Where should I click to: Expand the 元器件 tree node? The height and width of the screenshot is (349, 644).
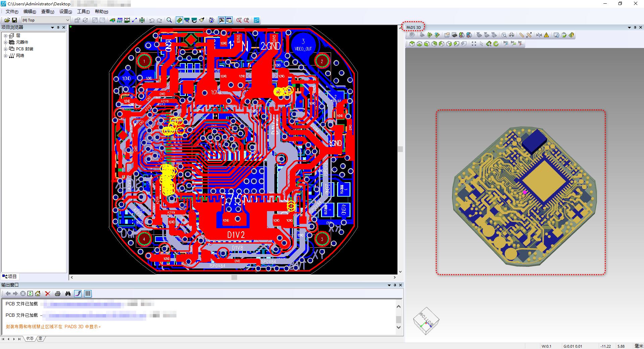click(5, 42)
